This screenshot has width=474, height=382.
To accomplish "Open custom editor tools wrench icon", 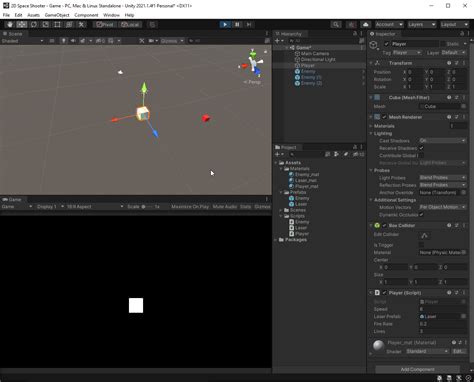I will pyautogui.click(x=81, y=25).
